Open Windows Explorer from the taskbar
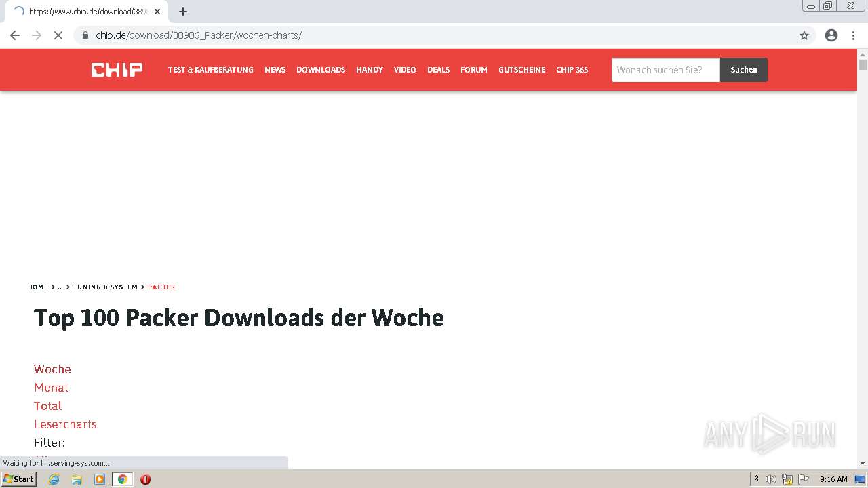 point(77,479)
